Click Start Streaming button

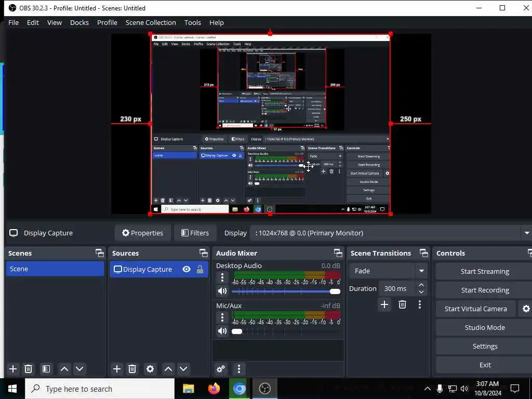pos(485,271)
